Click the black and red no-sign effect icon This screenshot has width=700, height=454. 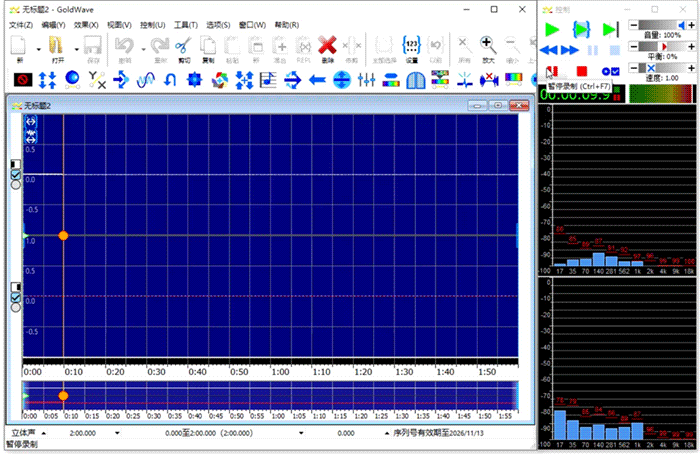23,80
